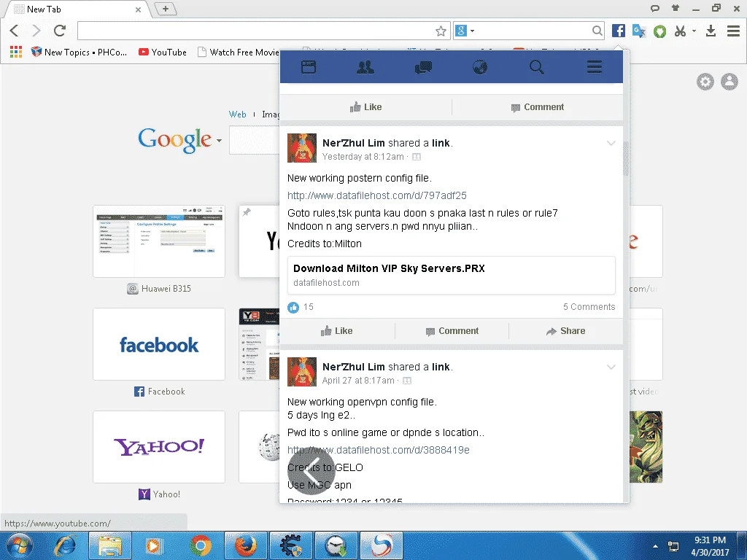Click Like on the topmost partial post

[365, 107]
